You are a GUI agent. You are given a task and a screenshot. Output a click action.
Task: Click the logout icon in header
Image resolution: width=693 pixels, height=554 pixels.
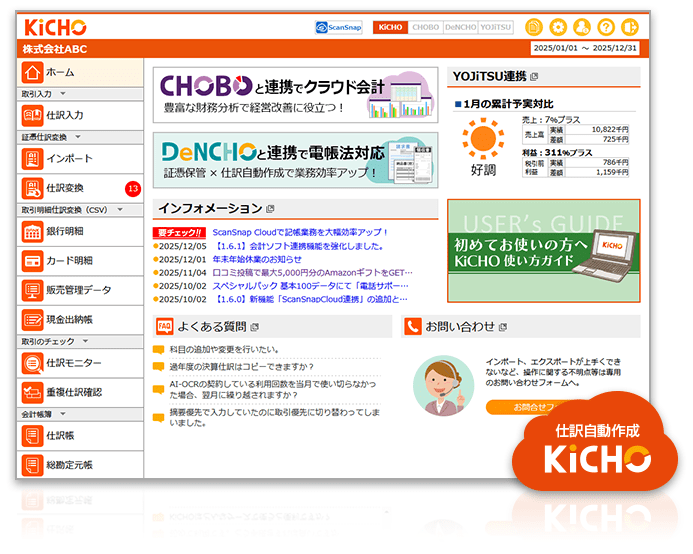tap(630, 27)
